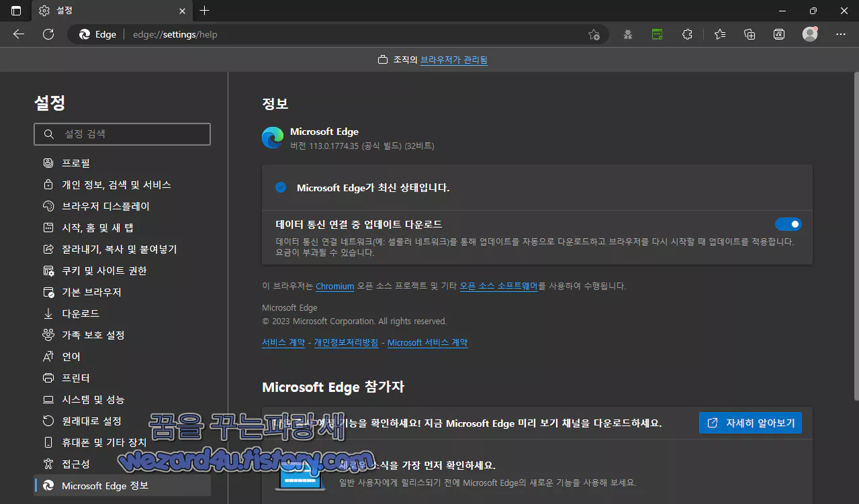Click the lock icon beside 개인 정보

(48, 185)
